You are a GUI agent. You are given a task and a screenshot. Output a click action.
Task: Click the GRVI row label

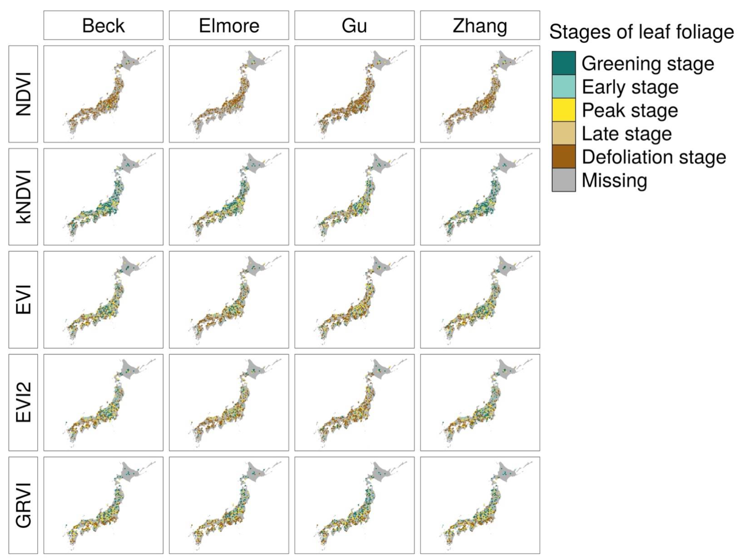pos(23,505)
